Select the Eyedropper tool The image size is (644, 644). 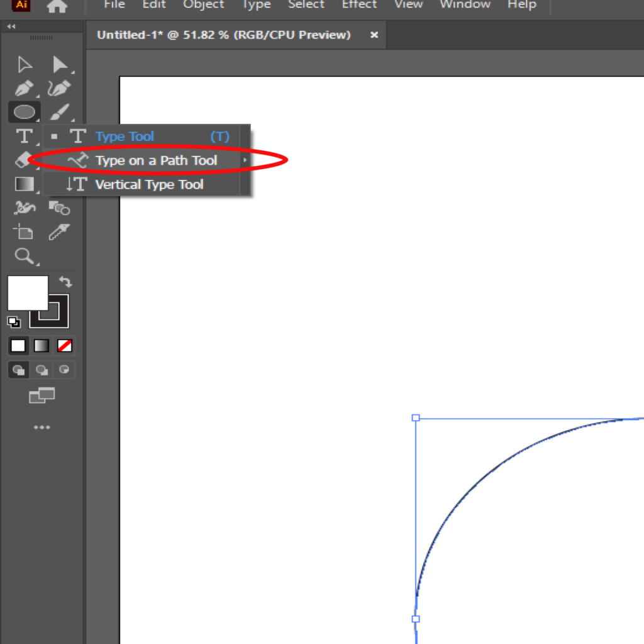coord(60,232)
